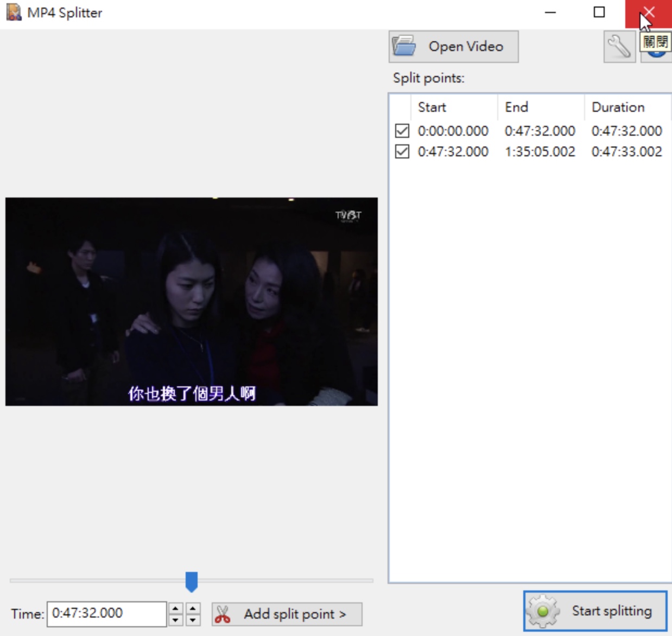The image size is (672, 636).
Task: Click the timeline slider handle
Action: pos(192,581)
